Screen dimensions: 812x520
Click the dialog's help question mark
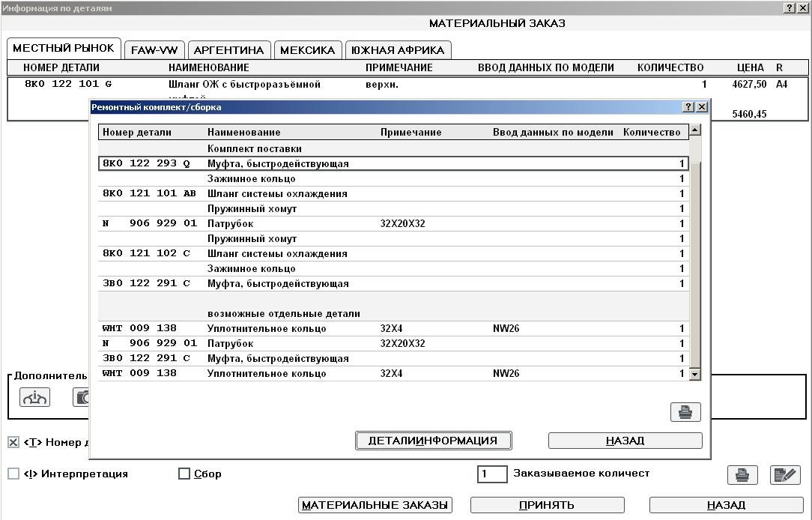click(688, 106)
